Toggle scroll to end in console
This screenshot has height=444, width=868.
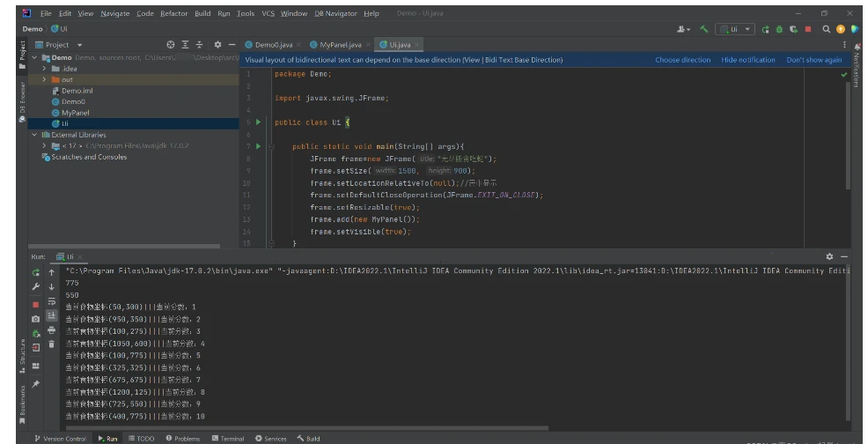[52, 315]
